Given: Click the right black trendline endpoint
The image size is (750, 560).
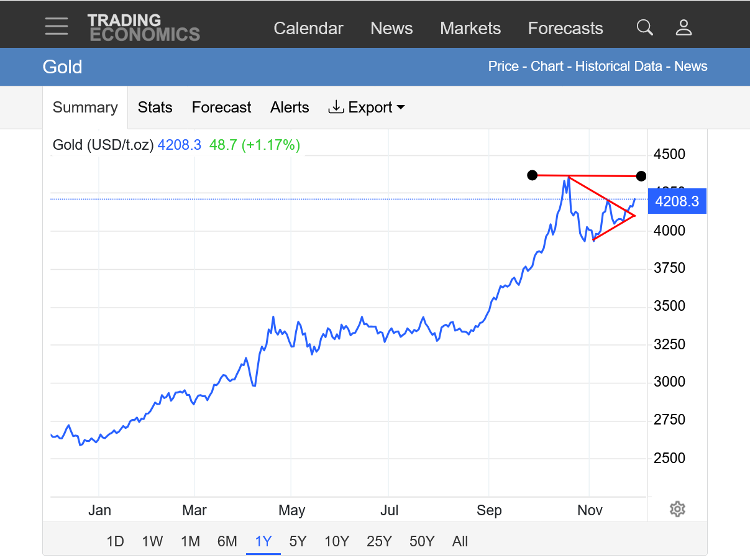Looking at the screenshot, I should tap(641, 177).
